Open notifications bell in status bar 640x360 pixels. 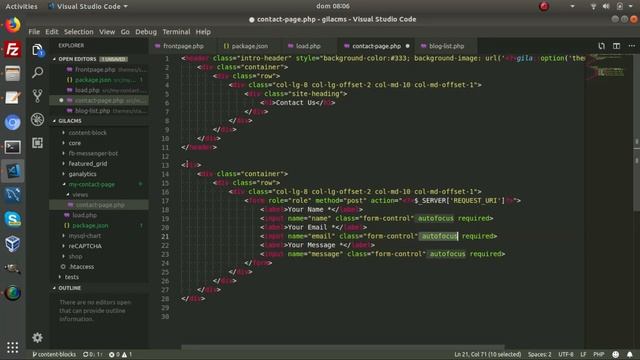[x=630, y=354]
